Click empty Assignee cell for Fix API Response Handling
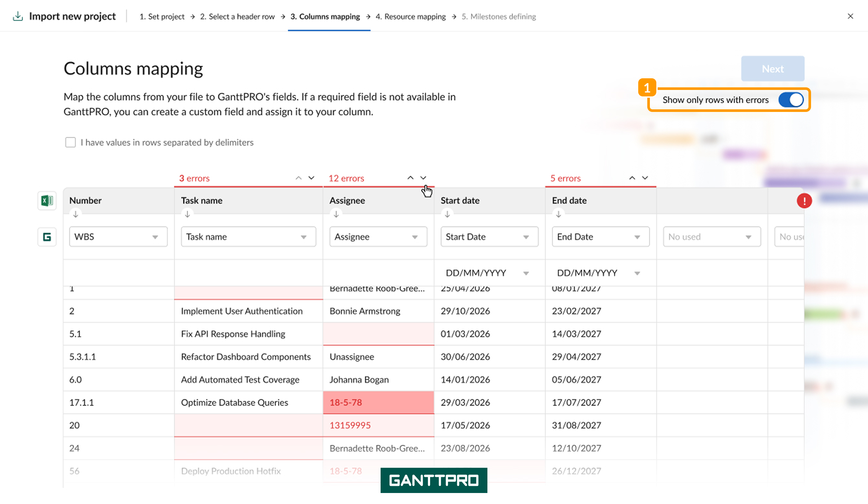The width and height of the screenshot is (868, 504). point(378,334)
